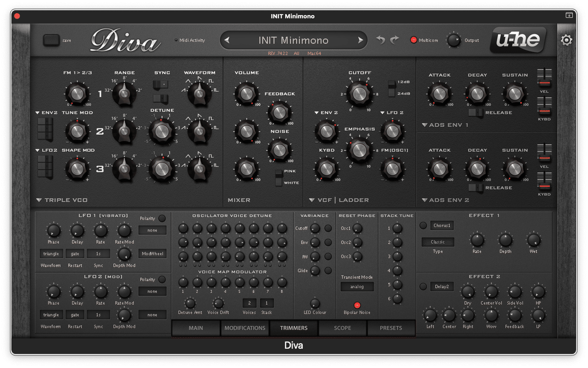The image size is (588, 368).
Task: Click the FM (OSC1) filter knob
Action: tap(392, 169)
